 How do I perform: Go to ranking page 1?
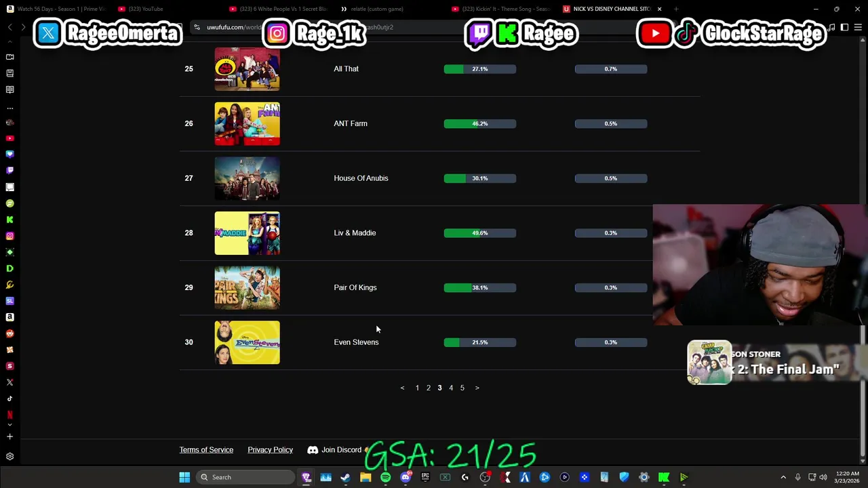[417, 388]
